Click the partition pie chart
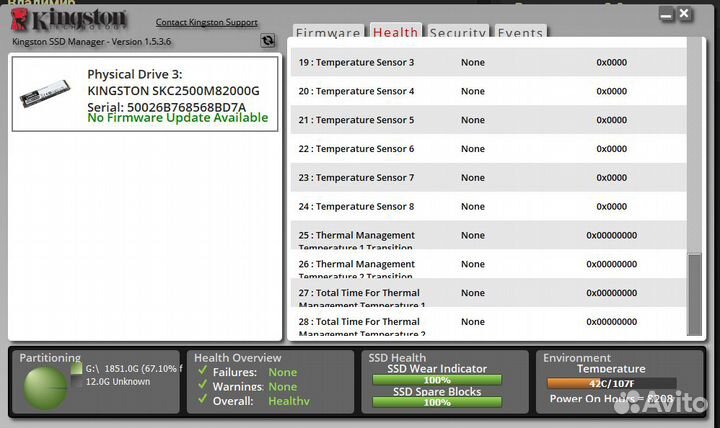Screen dimensions: 720x428 click(x=46, y=389)
